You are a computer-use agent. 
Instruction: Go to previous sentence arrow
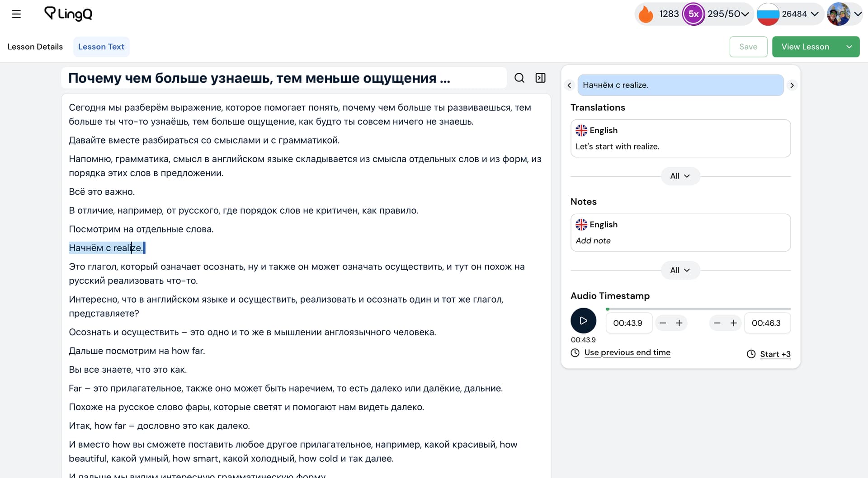coord(569,85)
